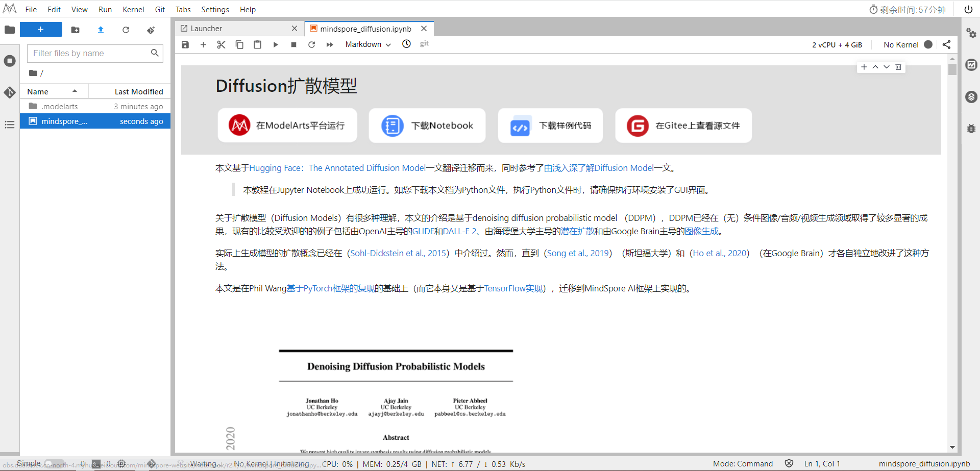Toggle the Simple interface mode switch
The width and height of the screenshot is (980, 471).
click(x=54, y=464)
